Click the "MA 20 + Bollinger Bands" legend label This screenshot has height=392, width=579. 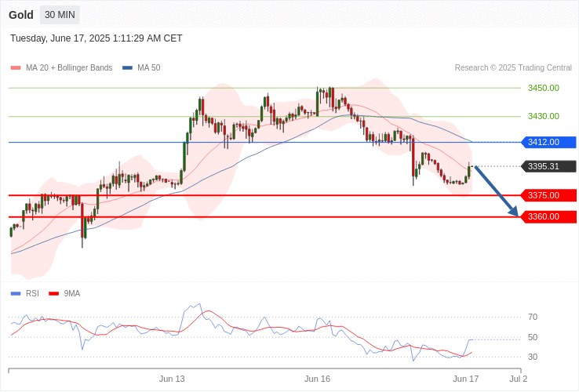69,68
